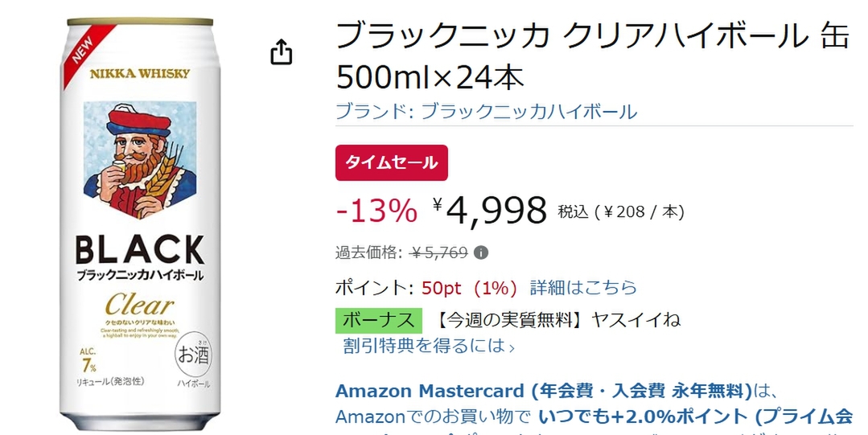Click the 【今週の実質無料】ヤスイイネ bonus text
The height and width of the screenshot is (435, 868).
click(x=559, y=320)
